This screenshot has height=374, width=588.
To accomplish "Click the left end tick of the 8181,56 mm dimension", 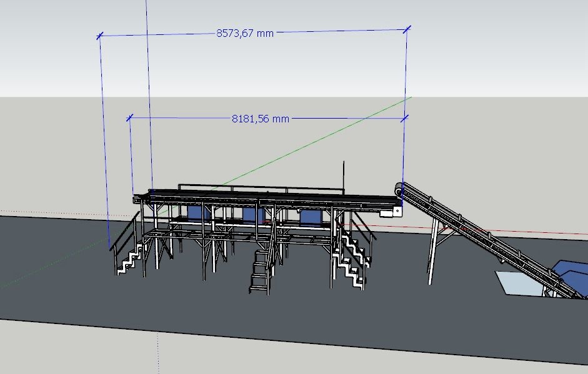I will point(130,117).
